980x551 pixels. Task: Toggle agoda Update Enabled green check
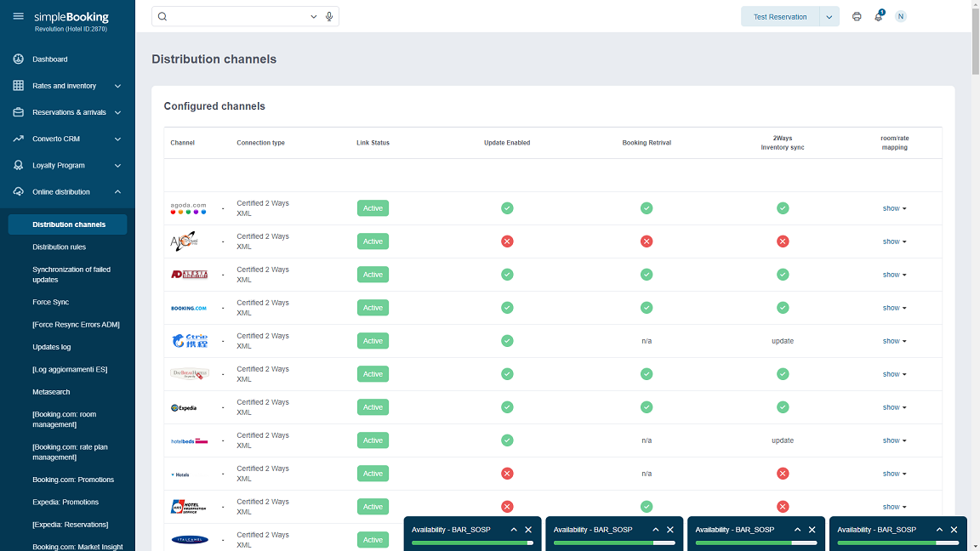click(x=507, y=208)
